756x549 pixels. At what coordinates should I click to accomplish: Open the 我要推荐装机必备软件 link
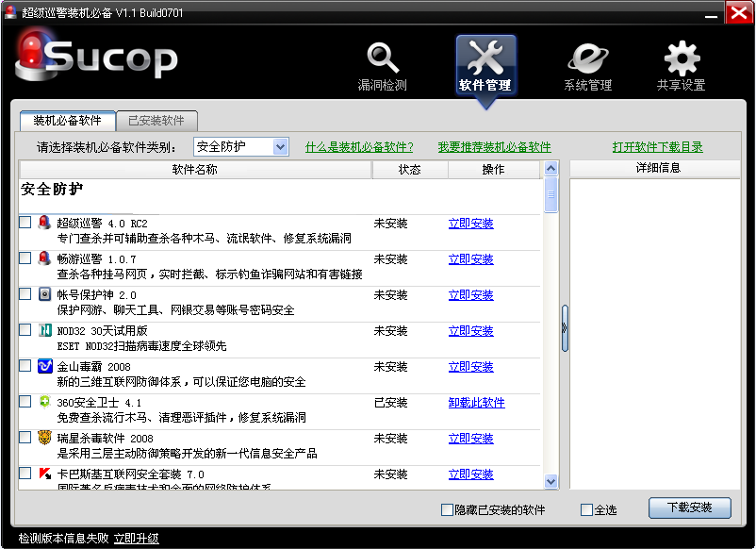point(495,146)
